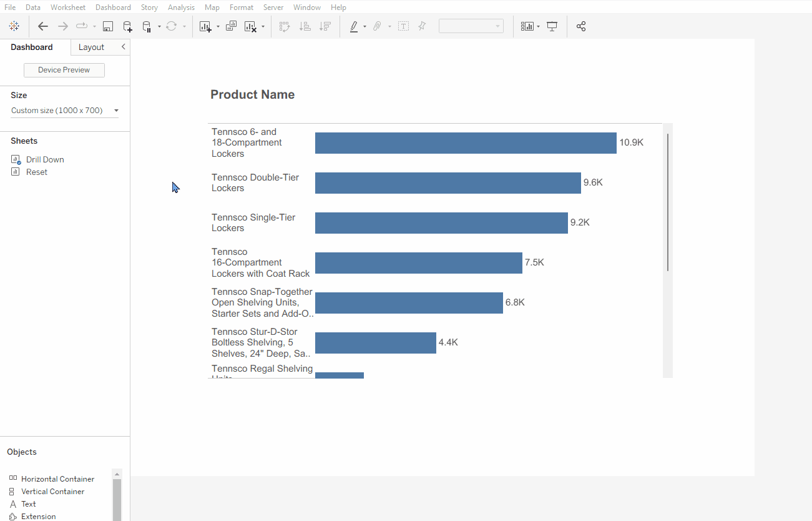Open the Clear Sheet dropdown arrow

[x=263, y=26]
